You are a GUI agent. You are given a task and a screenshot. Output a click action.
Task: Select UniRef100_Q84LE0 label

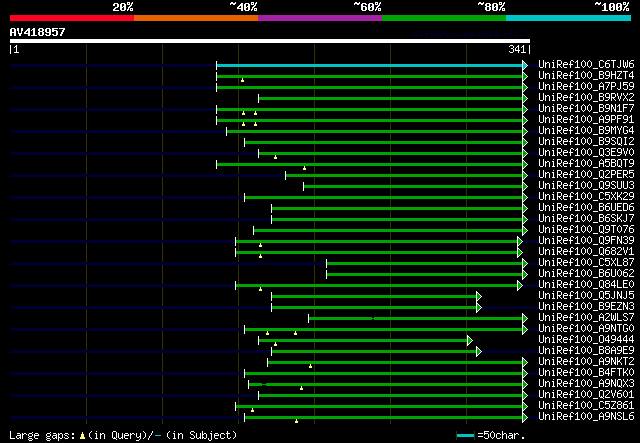pyautogui.click(x=586, y=285)
